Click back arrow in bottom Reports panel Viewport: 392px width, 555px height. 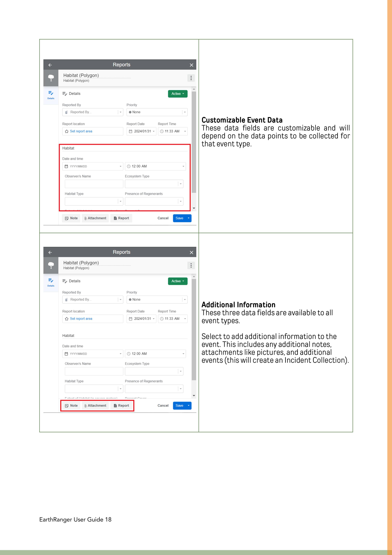coord(50,252)
